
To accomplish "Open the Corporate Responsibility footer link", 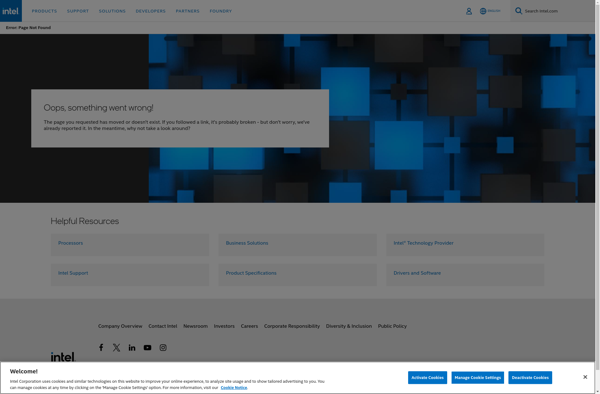I will [292, 326].
